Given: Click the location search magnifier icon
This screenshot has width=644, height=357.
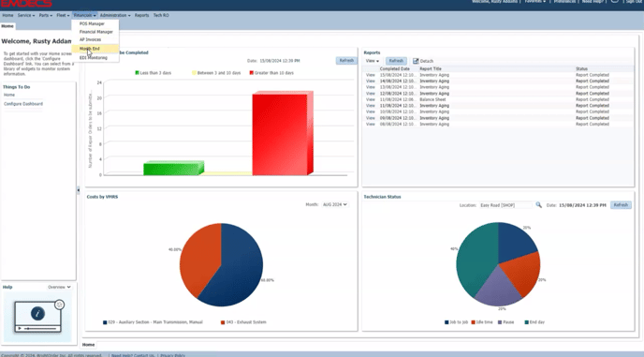Looking at the screenshot, I should pyautogui.click(x=538, y=205).
